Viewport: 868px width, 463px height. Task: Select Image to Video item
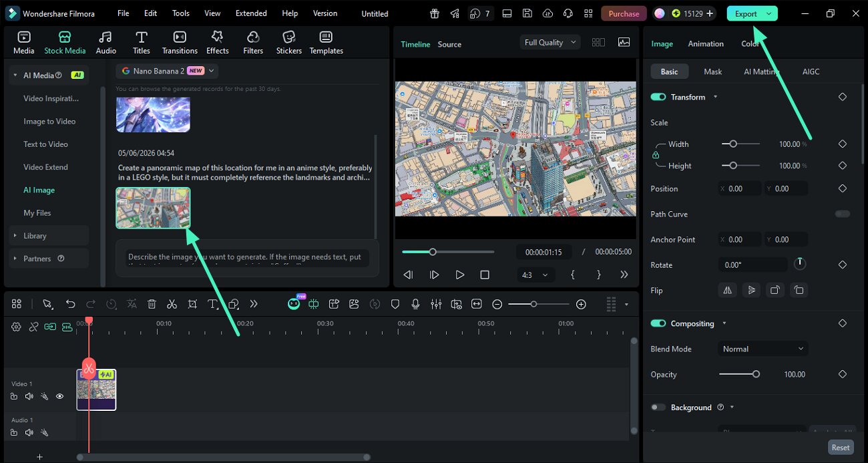click(x=49, y=122)
